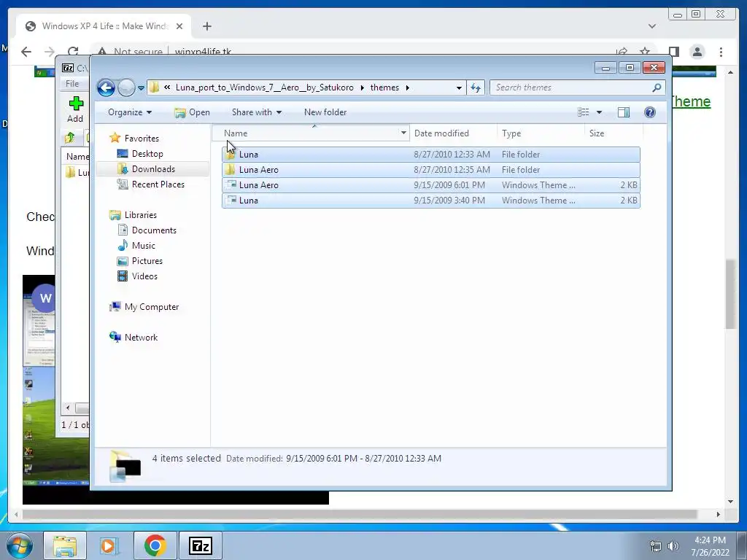Open Windows Media Player from taskbar
This screenshot has height=560, width=747.
pos(109,545)
